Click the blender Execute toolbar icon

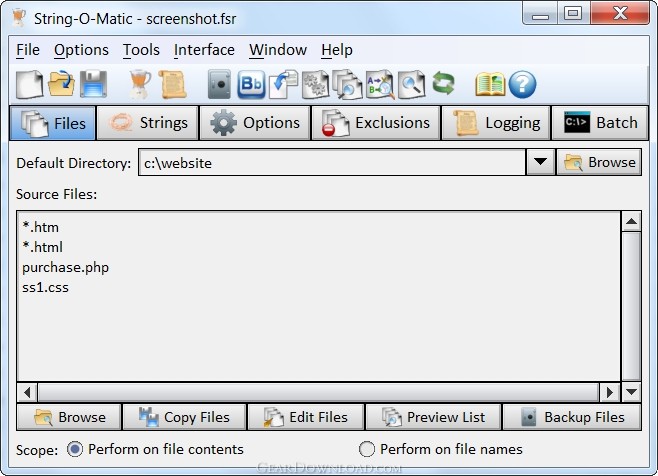[x=140, y=84]
